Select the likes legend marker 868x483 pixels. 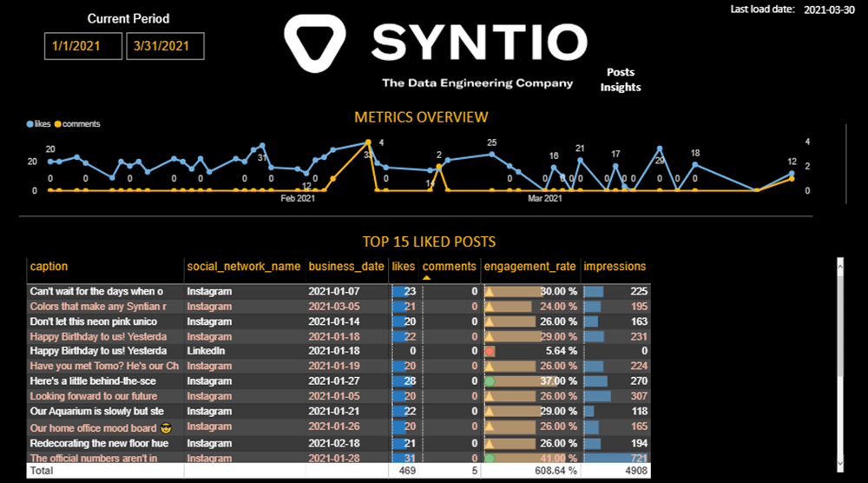pos(30,124)
